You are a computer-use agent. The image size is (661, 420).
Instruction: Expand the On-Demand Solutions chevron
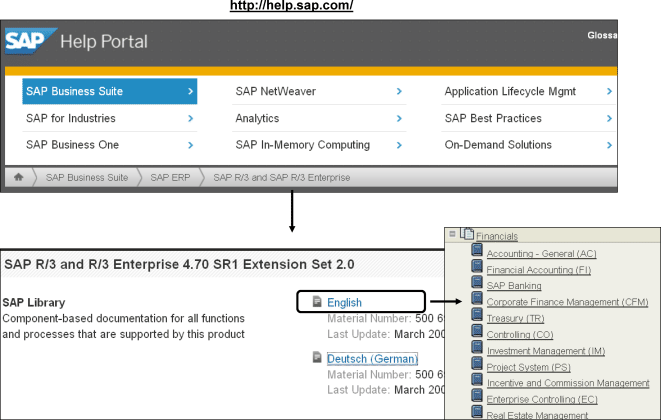609,145
